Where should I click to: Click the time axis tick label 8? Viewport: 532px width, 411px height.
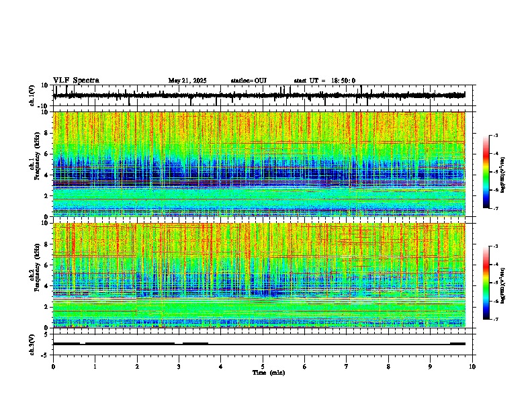(388, 367)
